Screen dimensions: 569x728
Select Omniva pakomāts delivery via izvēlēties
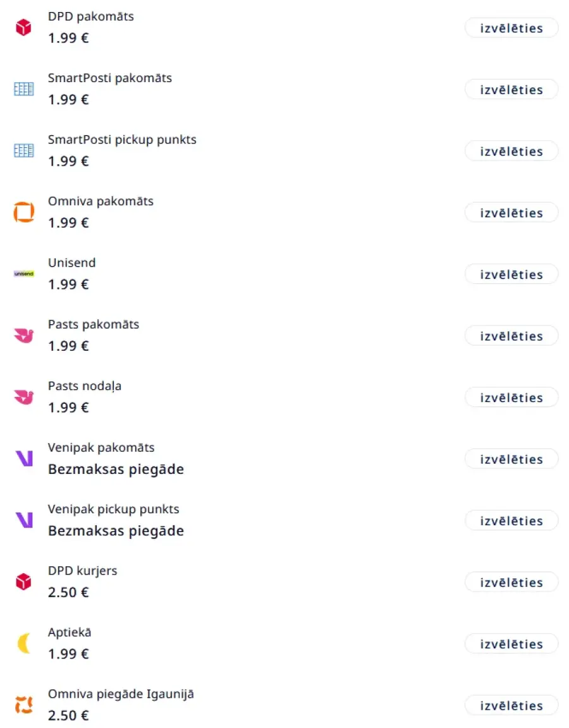(x=511, y=213)
